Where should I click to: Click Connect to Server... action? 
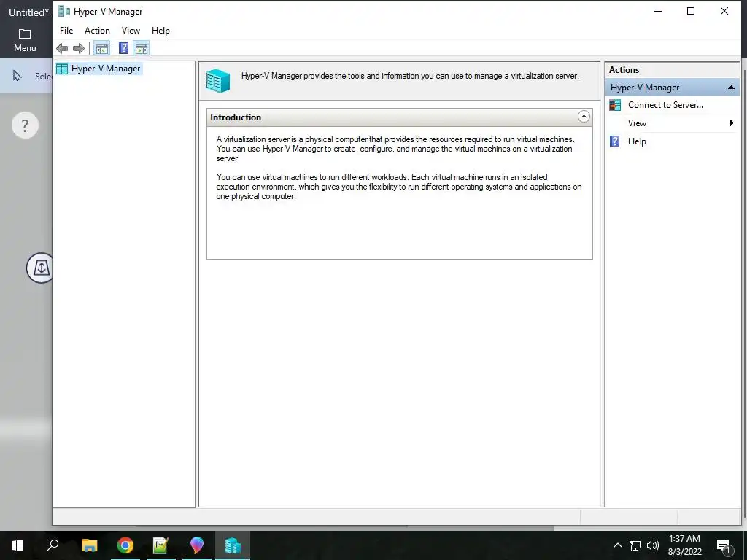665,105
